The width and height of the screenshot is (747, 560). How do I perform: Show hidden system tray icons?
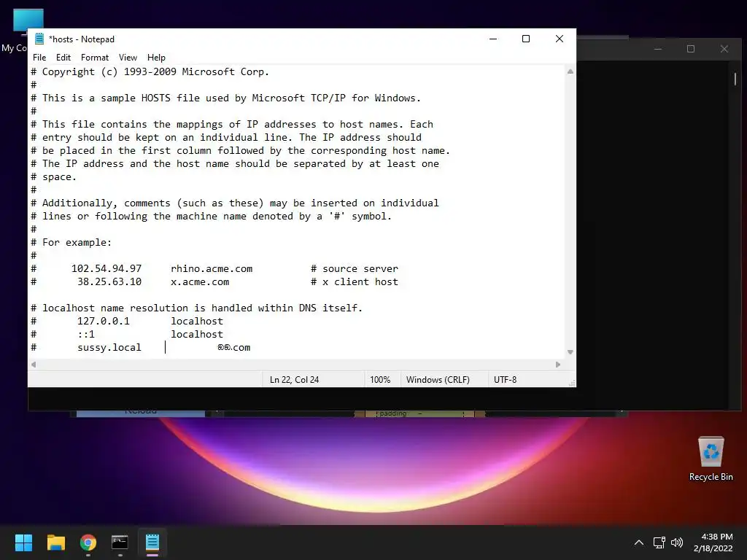pos(639,542)
